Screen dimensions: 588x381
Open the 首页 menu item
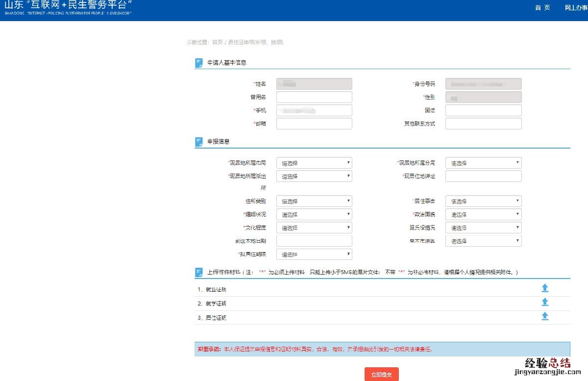click(x=542, y=8)
